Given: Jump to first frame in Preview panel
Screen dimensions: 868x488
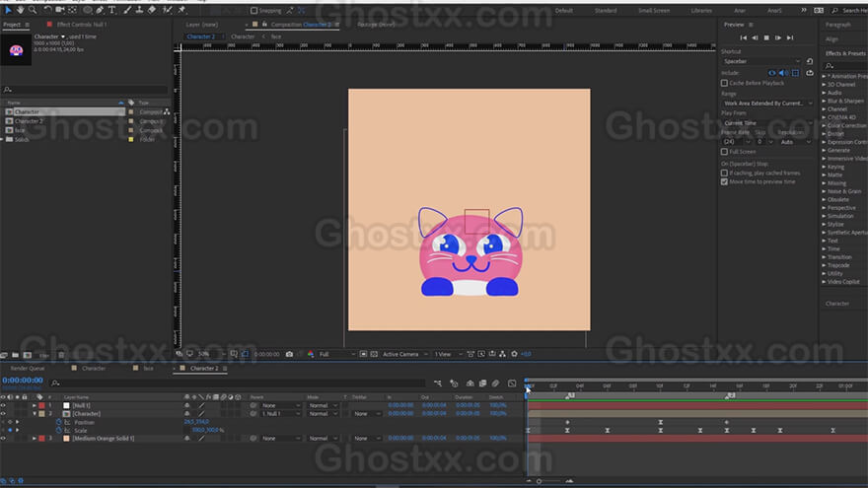Looking at the screenshot, I should point(743,37).
